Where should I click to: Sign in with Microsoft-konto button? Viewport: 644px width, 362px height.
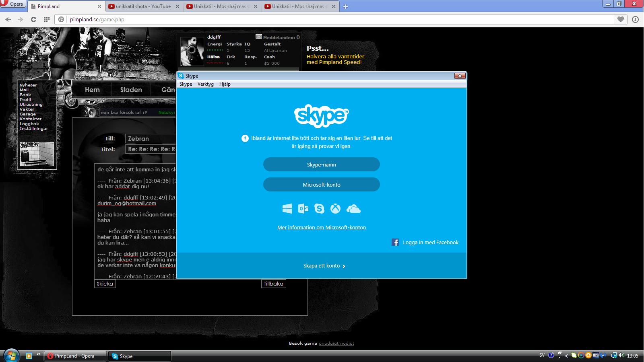click(x=321, y=185)
